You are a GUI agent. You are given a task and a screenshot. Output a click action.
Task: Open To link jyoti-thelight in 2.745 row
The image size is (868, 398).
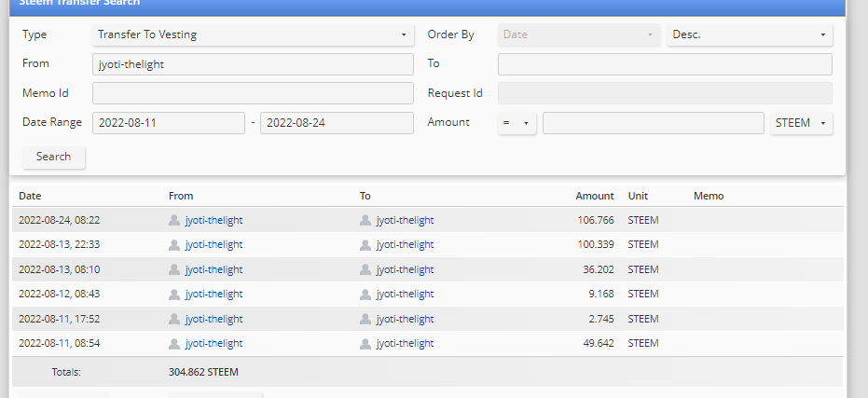[406, 319]
